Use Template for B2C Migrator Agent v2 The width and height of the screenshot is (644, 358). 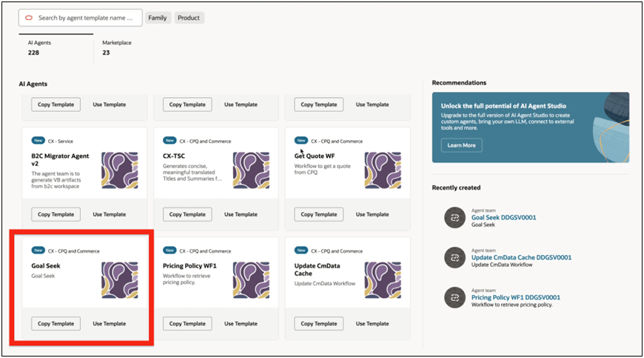point(110,214)
